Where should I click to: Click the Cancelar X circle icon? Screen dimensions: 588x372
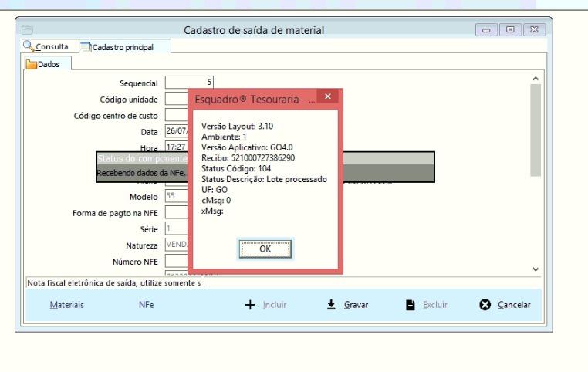coord(485,305)
